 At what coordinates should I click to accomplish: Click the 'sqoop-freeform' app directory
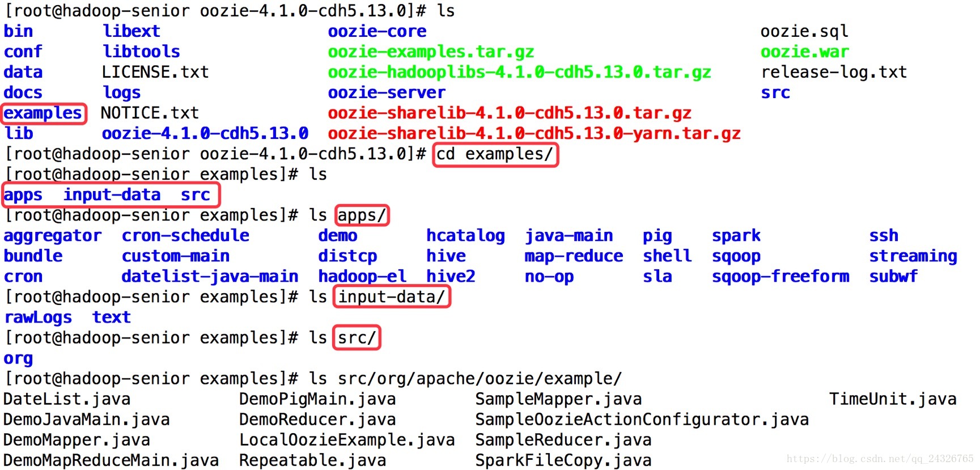click(x=780, y=276)
